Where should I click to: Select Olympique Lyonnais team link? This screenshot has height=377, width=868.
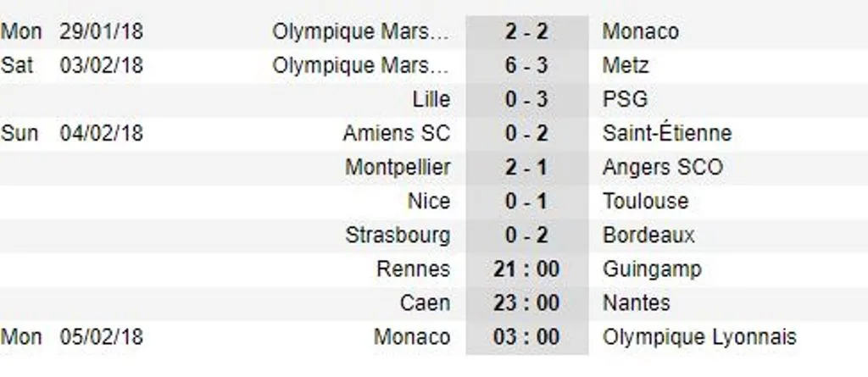point(699,337)
